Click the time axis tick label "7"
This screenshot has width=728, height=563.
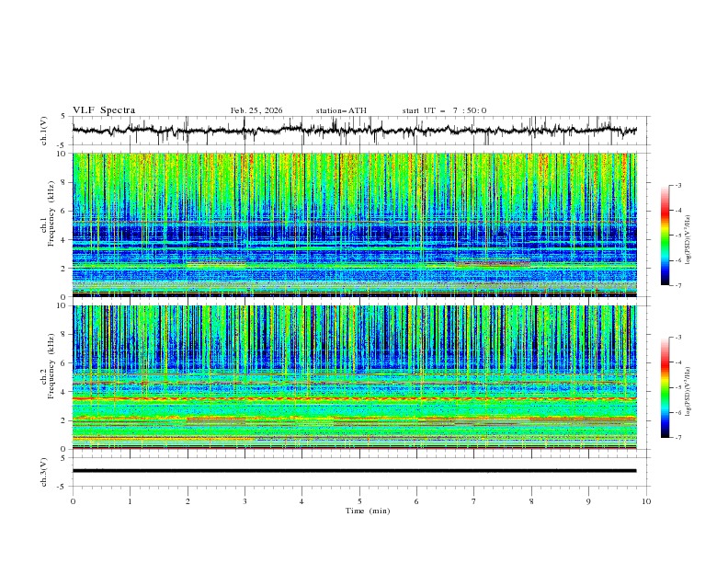click(x=474, y=501)
